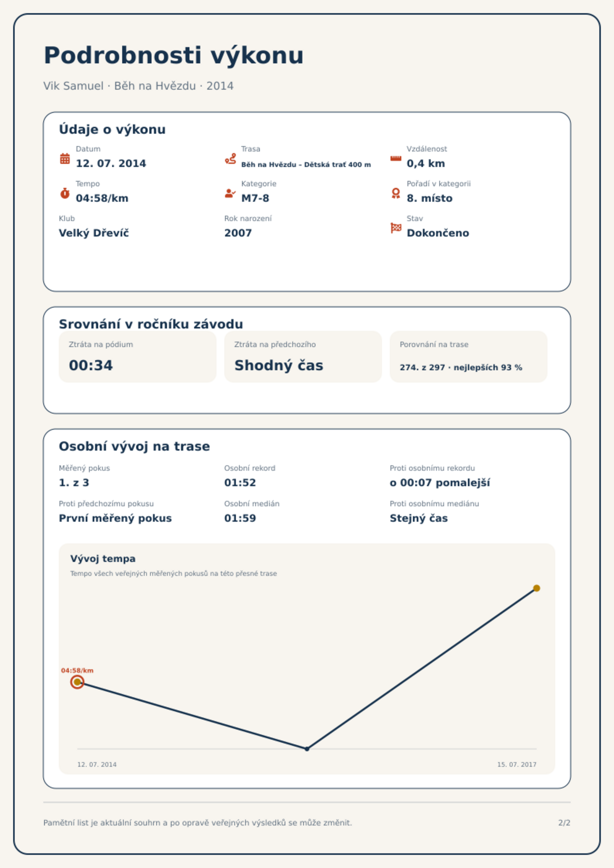Click the 15. 07. 2017 chart axis label
This screenshot has width=614, height=868.
click(517, 764)
